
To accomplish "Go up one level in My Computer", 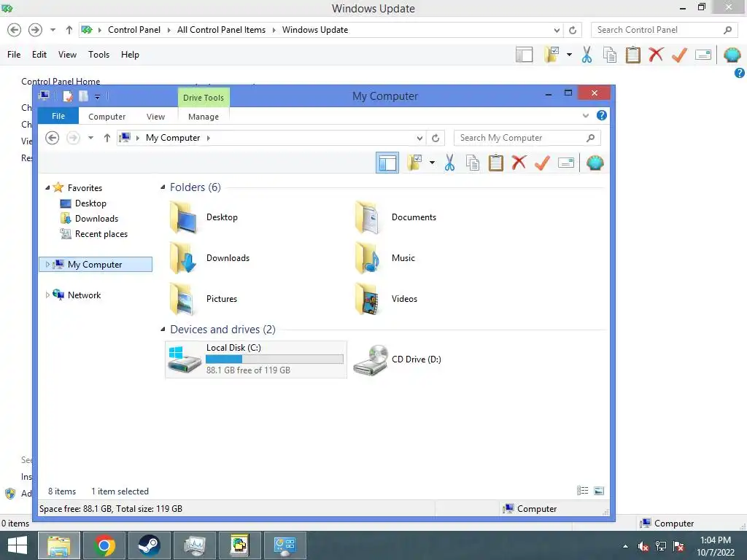I will 107,138.
